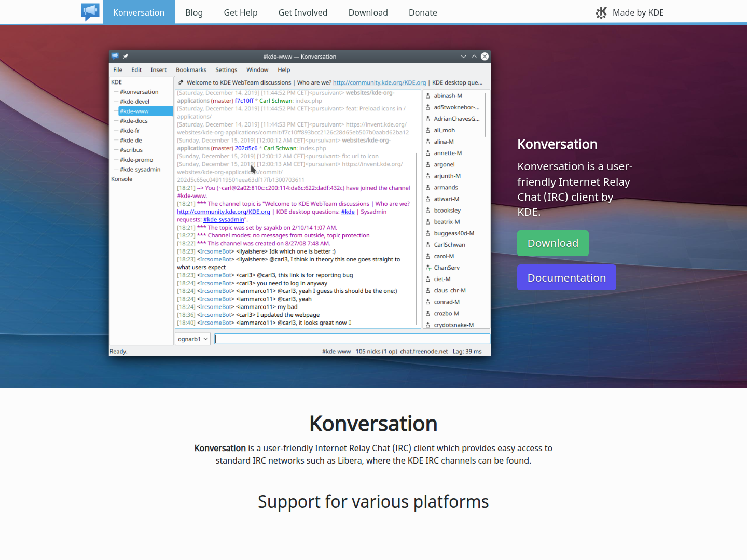Screen dimensions: 747x560
Task: Go to the Blog page
Action: coord(194,12)
